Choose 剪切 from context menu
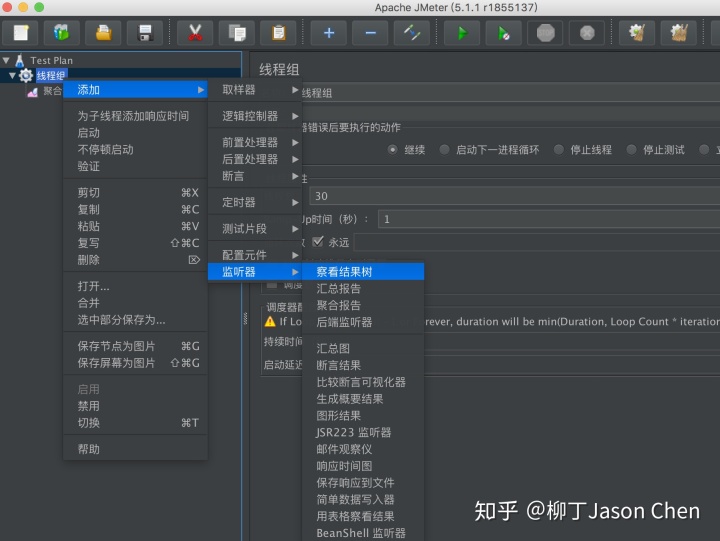This screenshot has width=720, height=541. 135,193
